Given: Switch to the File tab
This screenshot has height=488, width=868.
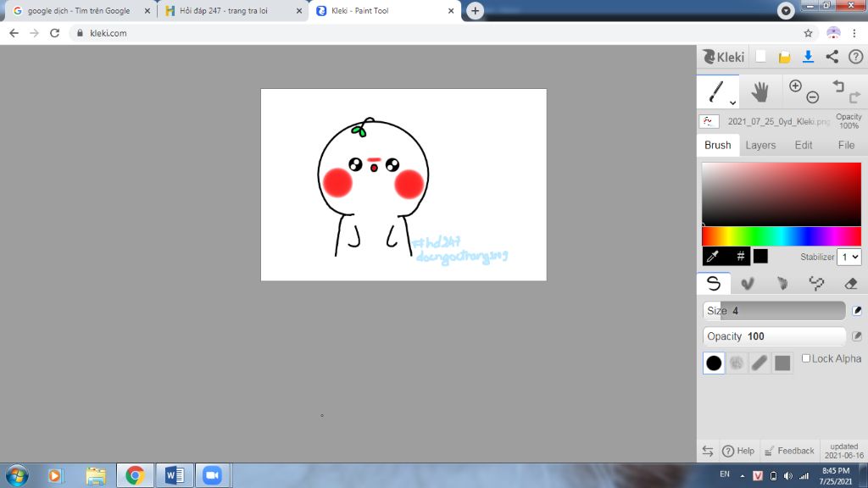Looking at the screenshot, I should [846, 145].
